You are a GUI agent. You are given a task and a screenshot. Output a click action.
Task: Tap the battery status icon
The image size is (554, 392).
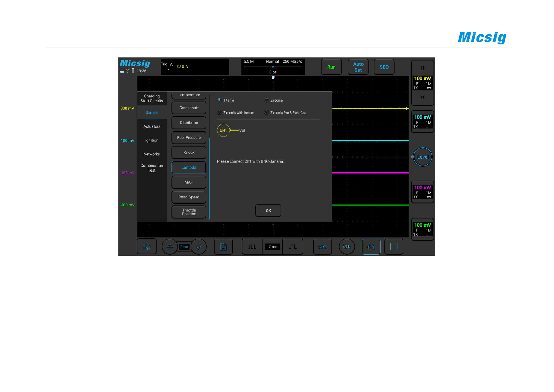pos(133,71)
